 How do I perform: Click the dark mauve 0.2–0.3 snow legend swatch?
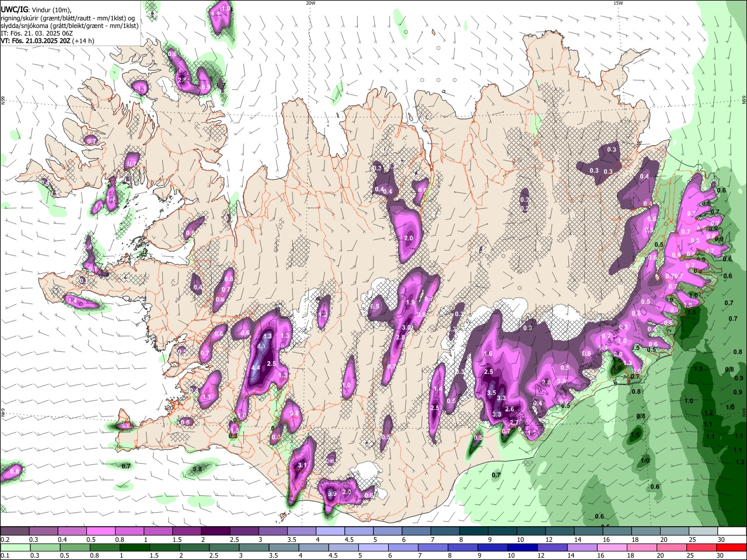click(x=15, y=531)
